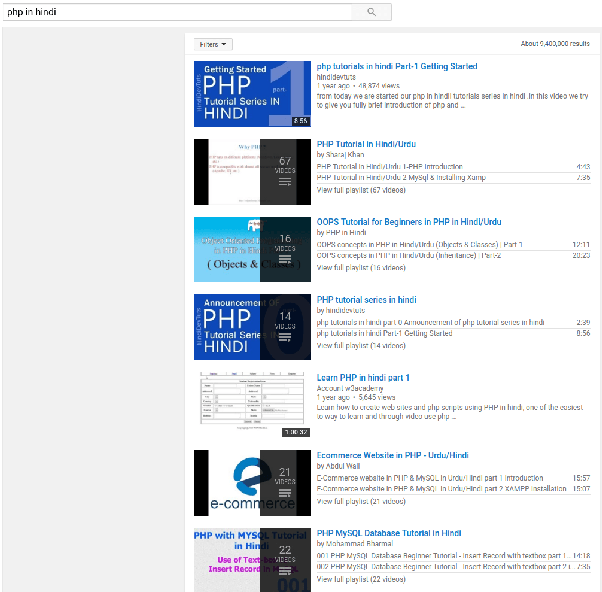View full playlist (16 videos)
602x592 pixels.
pos(361,268)
